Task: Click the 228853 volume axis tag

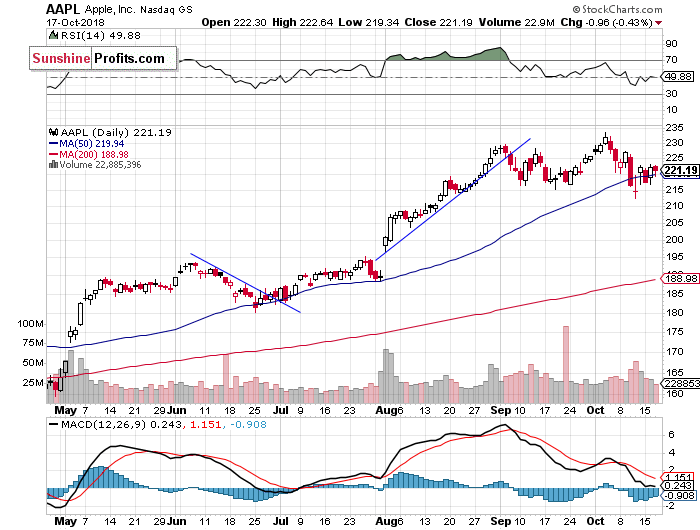Action: coord(681,384)
